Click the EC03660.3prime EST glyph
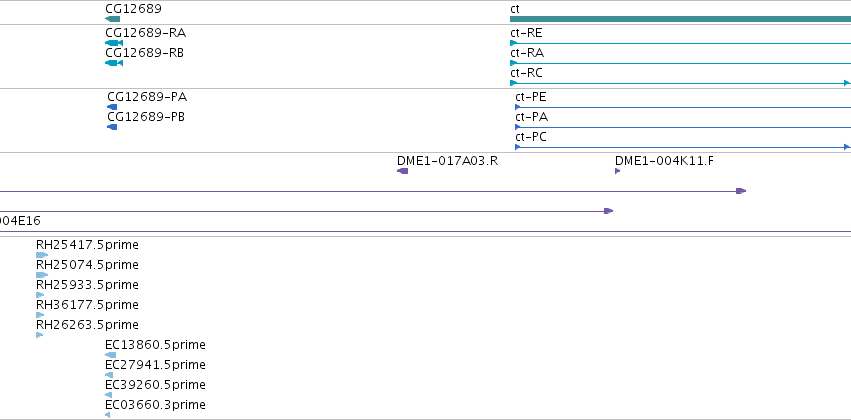The width and height of the screenshot is (851, 420). 107,415
